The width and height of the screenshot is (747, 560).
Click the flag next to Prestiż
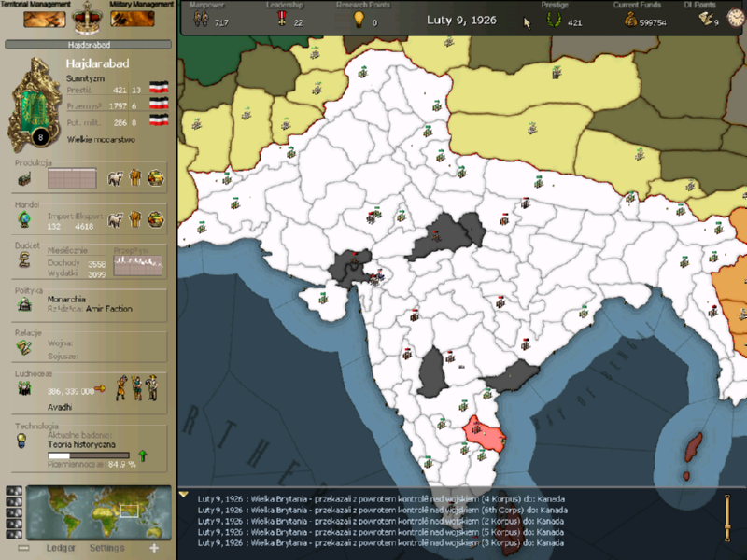coord(159,87)
